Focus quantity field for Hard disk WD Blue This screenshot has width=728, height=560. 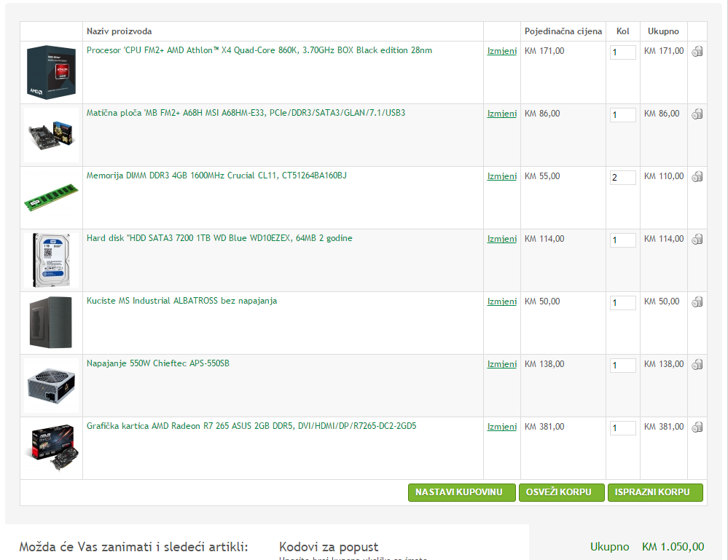tap(622, 240)
